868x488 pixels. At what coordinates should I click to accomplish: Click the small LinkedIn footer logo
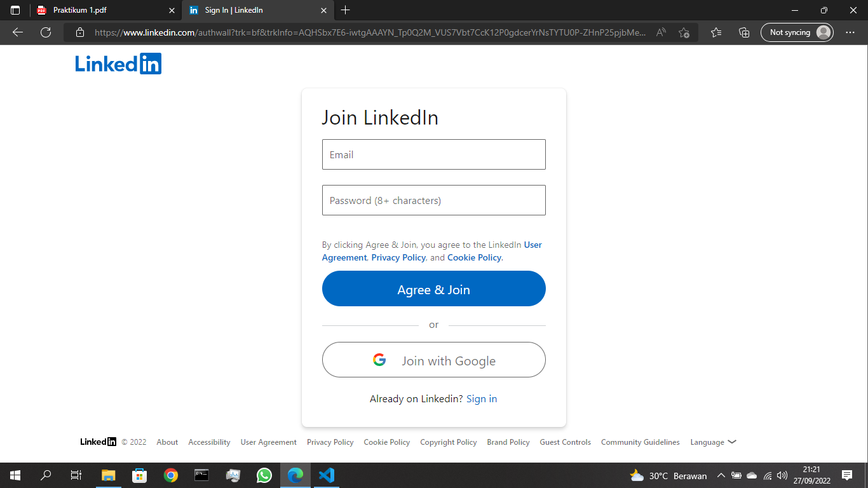click(98, 442)
